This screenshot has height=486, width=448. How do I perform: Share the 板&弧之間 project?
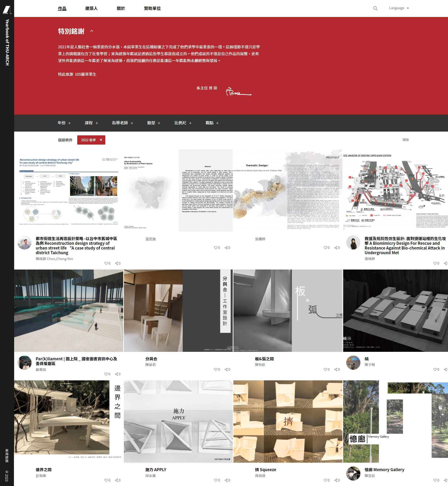click(x=336, y=369)
